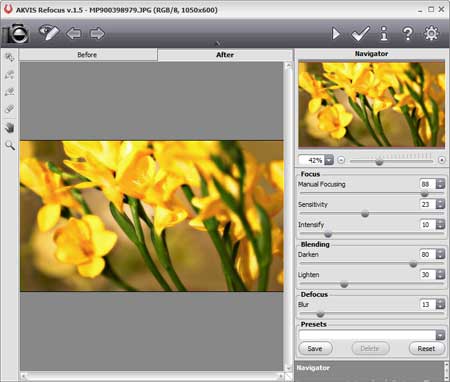Click the AKVIS camera logo icon
The height and width of the screenshot is (382, 450).
(x=16, y=33)
